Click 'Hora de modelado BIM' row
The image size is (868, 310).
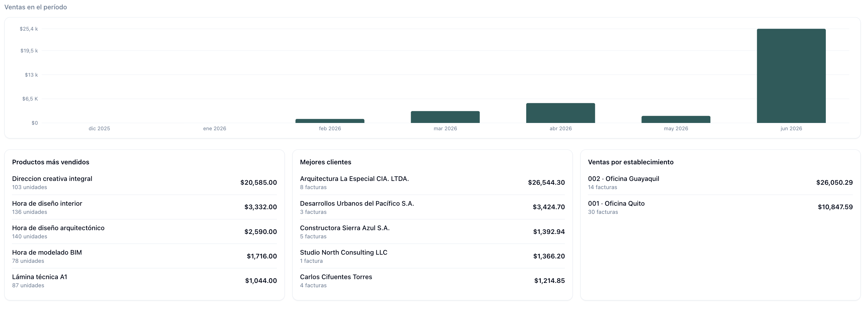(145, 256)
